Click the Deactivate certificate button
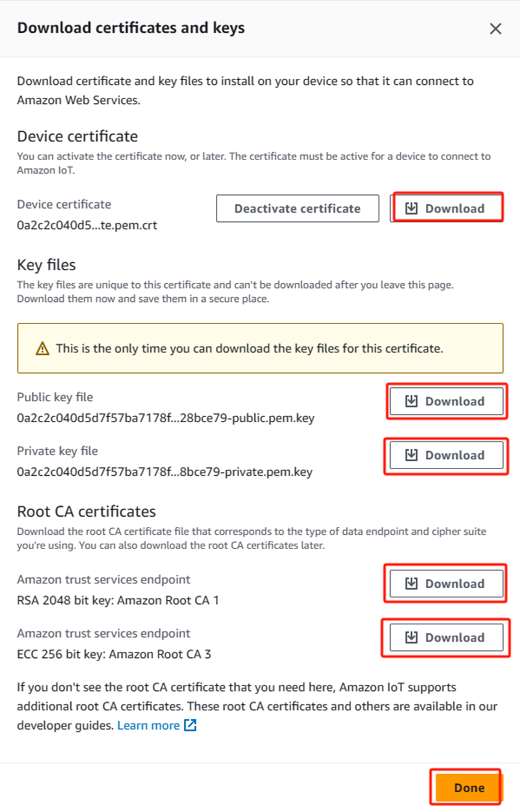The width and height of the screenshot is (520, 812). point(298,209)
